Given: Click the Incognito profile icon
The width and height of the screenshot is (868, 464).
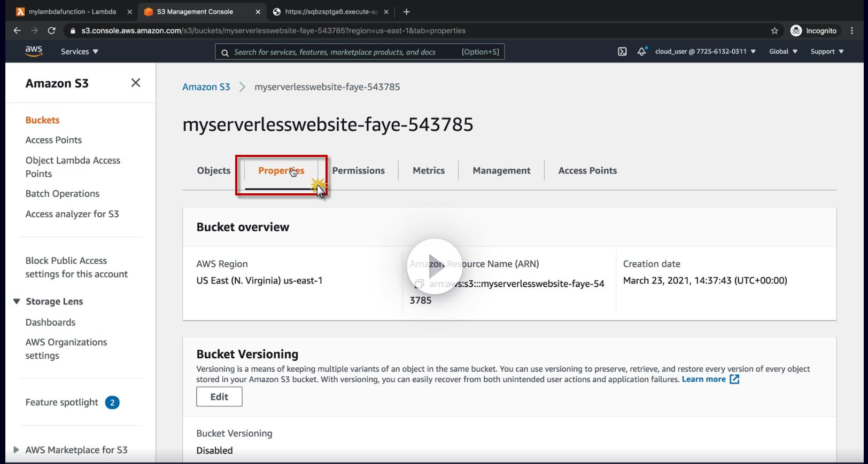Looking at the screenshot, I should 796,31.
